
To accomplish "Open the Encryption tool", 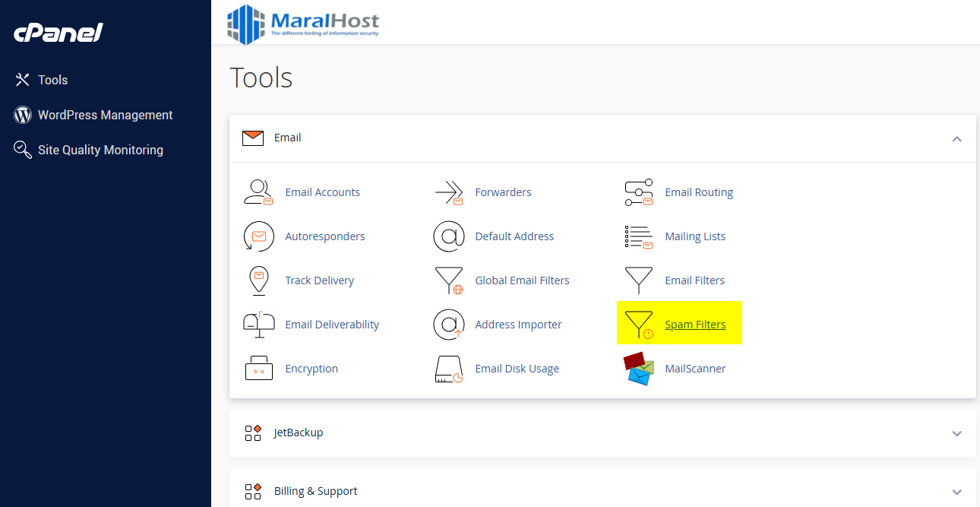I will pyautogui.click(x=311, y=369).
